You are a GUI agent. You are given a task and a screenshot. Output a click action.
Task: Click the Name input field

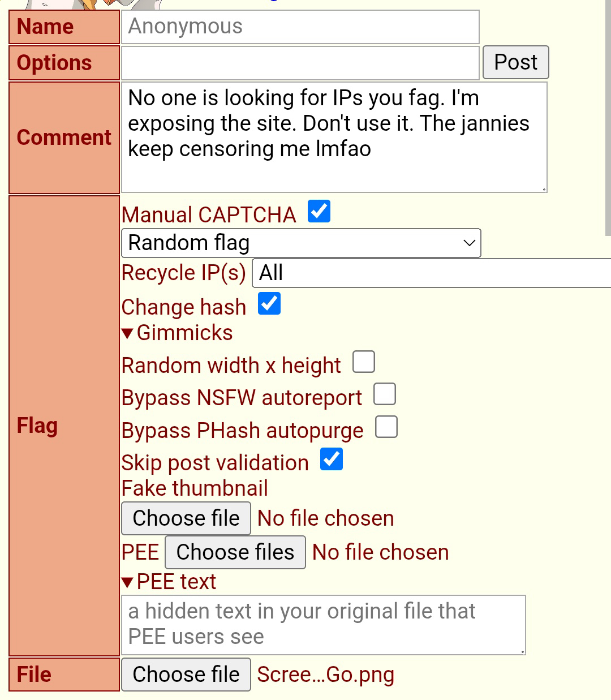click(x=300, y=27)
